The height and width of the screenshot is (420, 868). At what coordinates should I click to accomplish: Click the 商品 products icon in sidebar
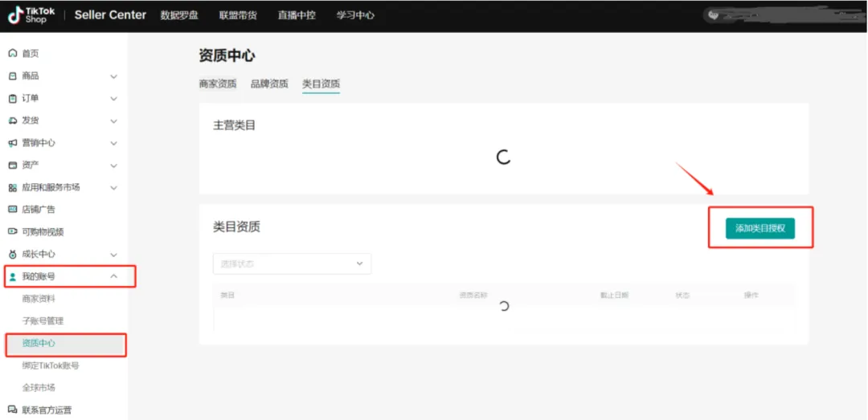click(x=12, y=76)
